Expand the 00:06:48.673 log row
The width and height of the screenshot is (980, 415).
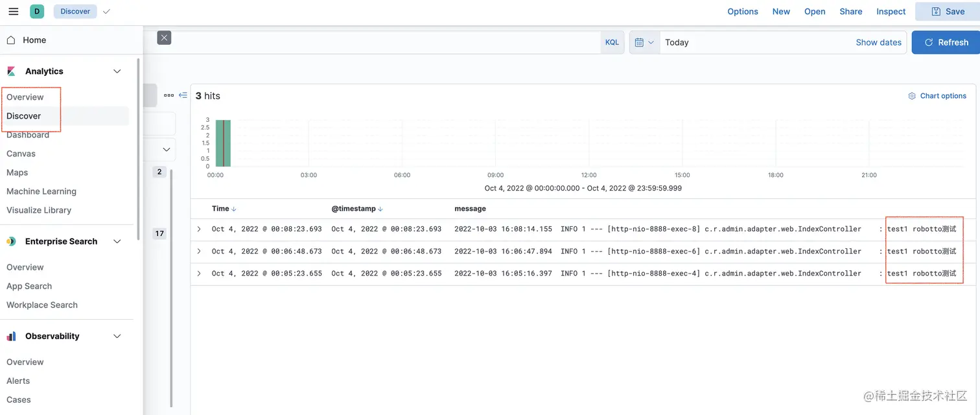pyautogui.click(x=199, y=251)
